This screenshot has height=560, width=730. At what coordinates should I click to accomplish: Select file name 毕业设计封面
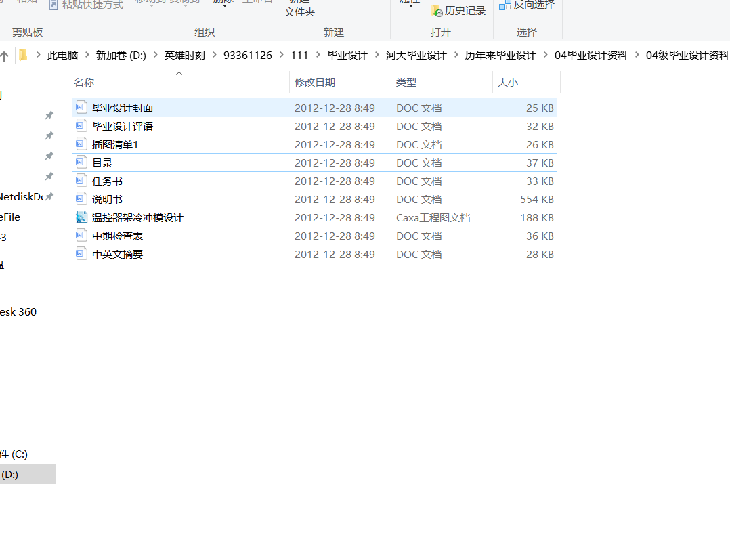pyautogui.click(x=123, y=108)
